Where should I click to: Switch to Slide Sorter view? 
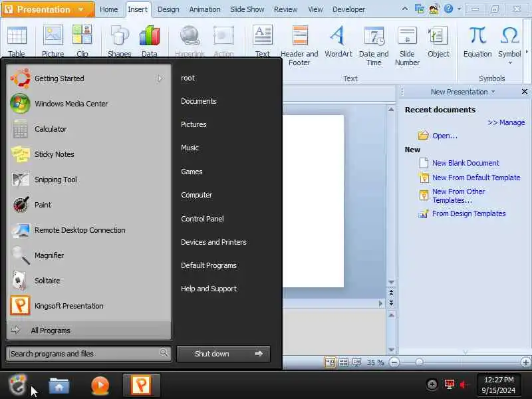coord(343,362)
